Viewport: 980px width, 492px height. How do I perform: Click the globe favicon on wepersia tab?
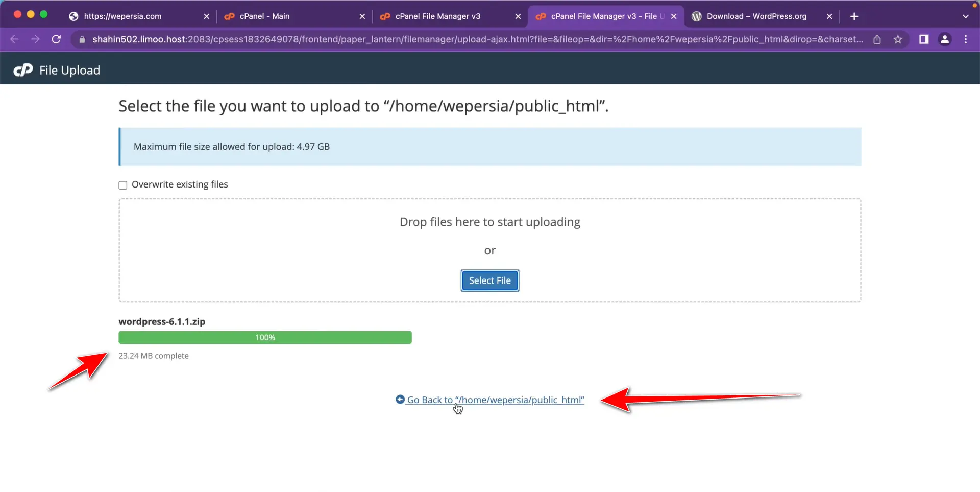pos(73,16)
